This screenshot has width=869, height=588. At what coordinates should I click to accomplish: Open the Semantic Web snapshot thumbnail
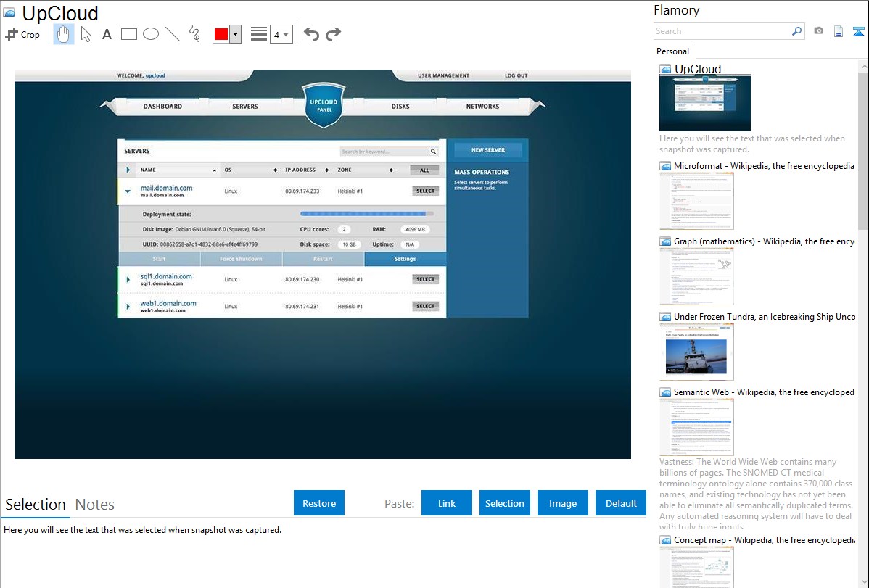coord(696,427)
